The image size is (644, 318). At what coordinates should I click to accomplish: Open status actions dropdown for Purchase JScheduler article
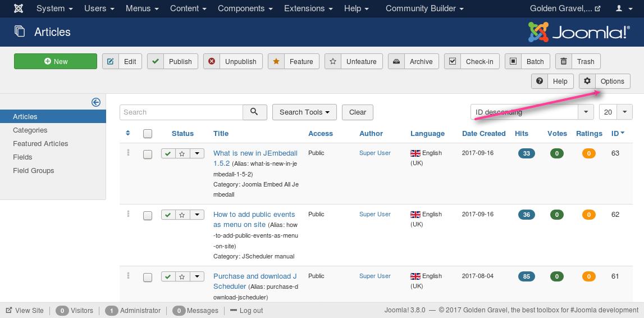point(197,276)
